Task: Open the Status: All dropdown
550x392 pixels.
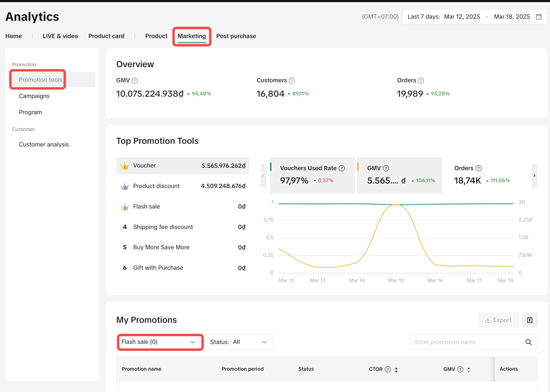Action: tap(239, 342)
